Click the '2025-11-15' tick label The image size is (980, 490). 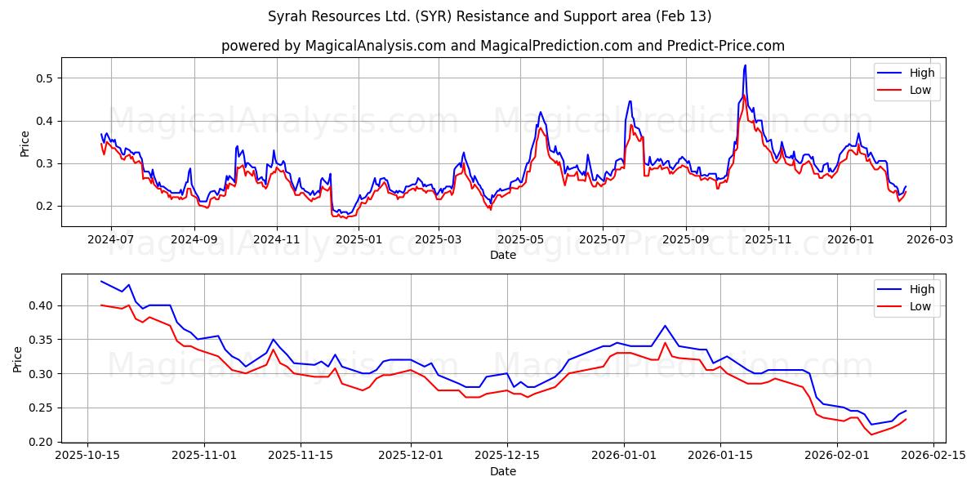point(301,457)
